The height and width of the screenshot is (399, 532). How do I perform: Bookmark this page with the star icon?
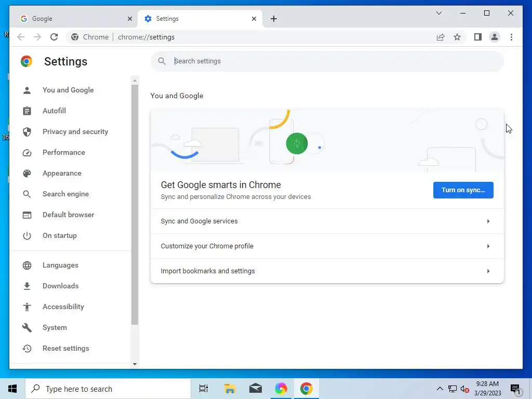[x=457, y=37]
